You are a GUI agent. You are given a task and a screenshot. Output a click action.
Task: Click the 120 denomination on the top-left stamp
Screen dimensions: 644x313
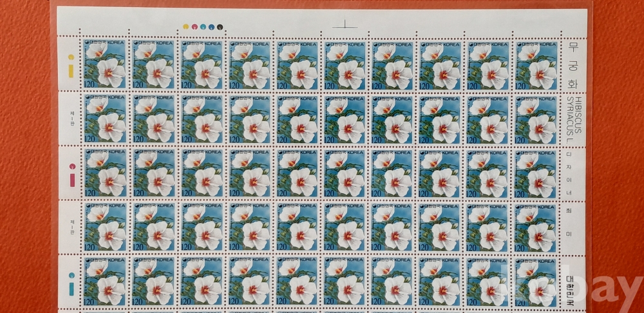[x=90, y=84]
